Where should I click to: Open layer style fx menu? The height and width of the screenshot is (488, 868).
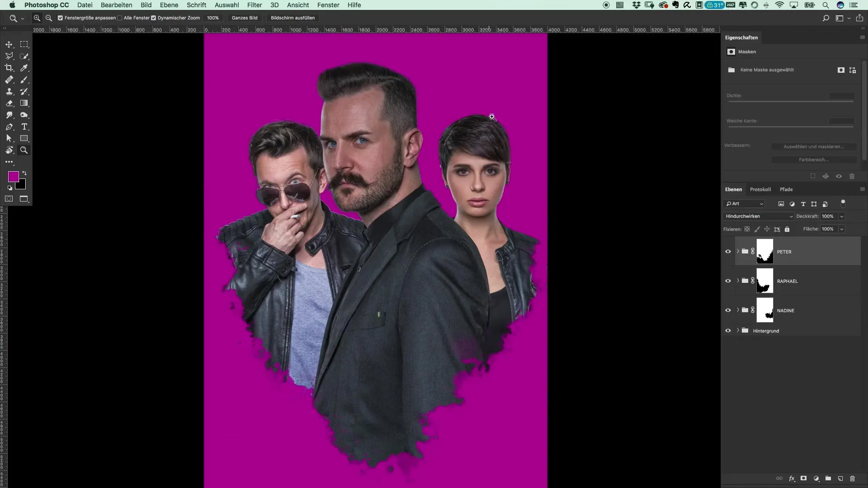click(x=792, y=478)
